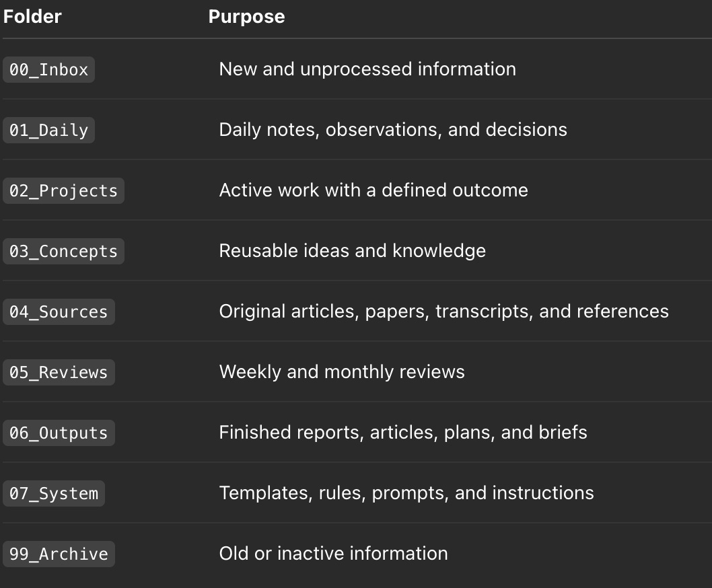Select the 03_Concepts code label
The height and width of the screenshot is (588, 712).
(x=63, y=251)
